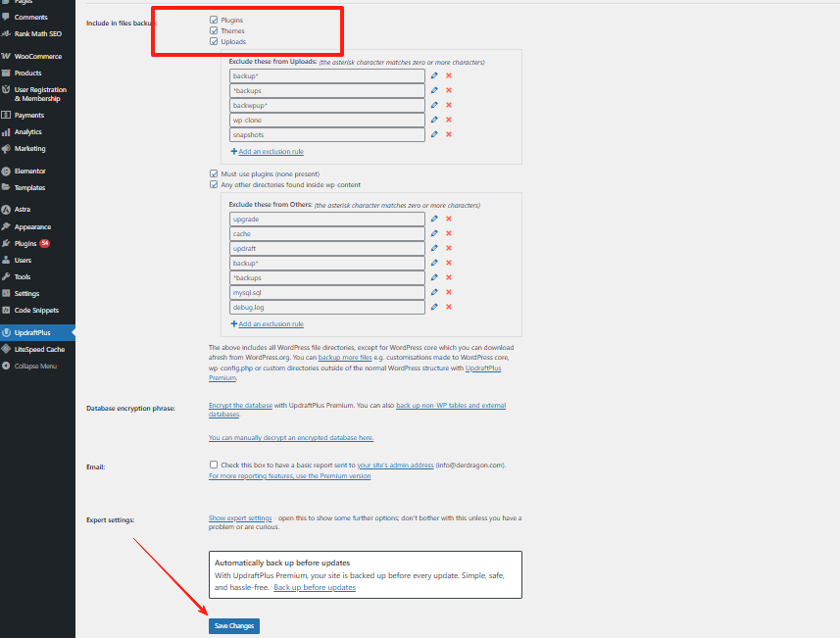Edit the 'snapshots' exclusion rule
The height and width of the screenshot is (638, 840).
pyautogui.click(x=434, y=134)
